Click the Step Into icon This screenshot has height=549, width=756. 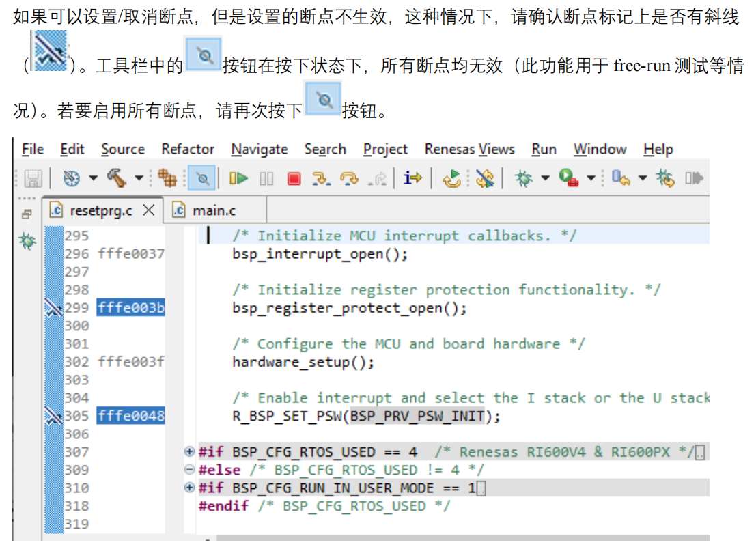click(x=321, y=179)
